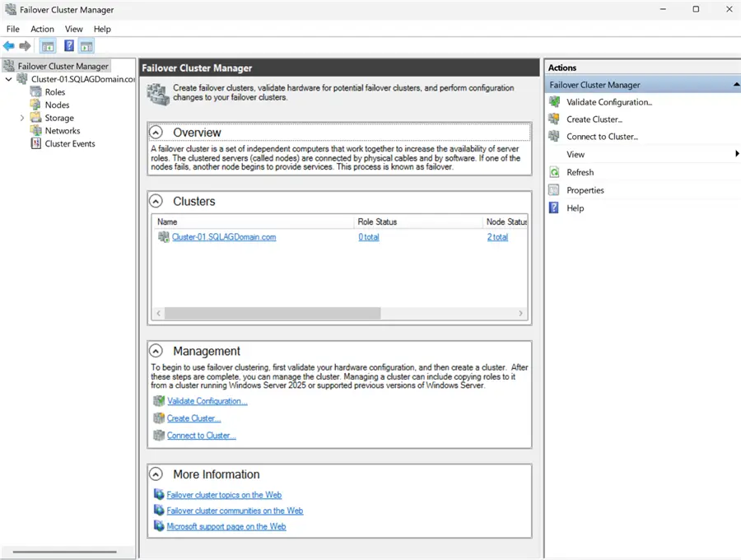Click the Forward arrow toolbar icon
The image size is (741, 560).
tap(25, 46)
